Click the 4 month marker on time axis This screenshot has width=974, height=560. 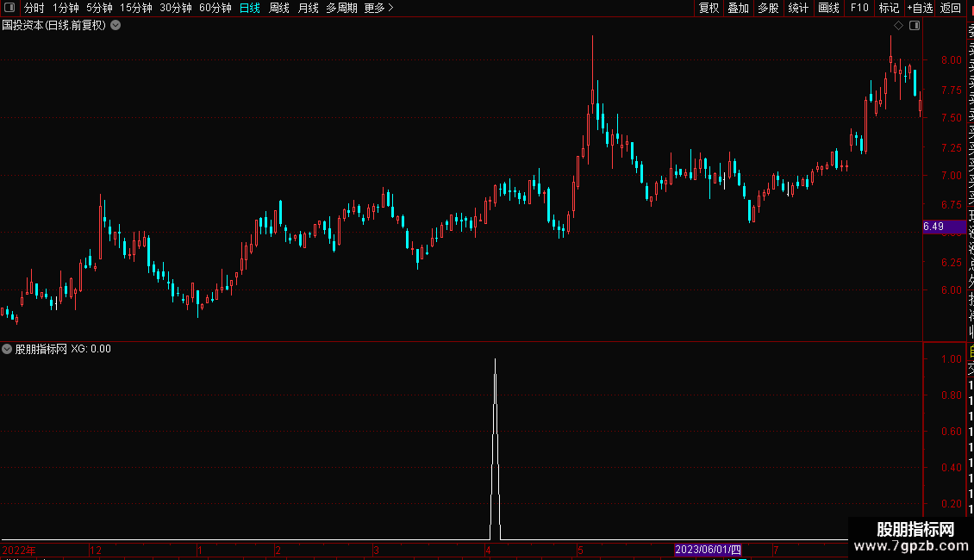pyautogui.click(x=488, y=550)
